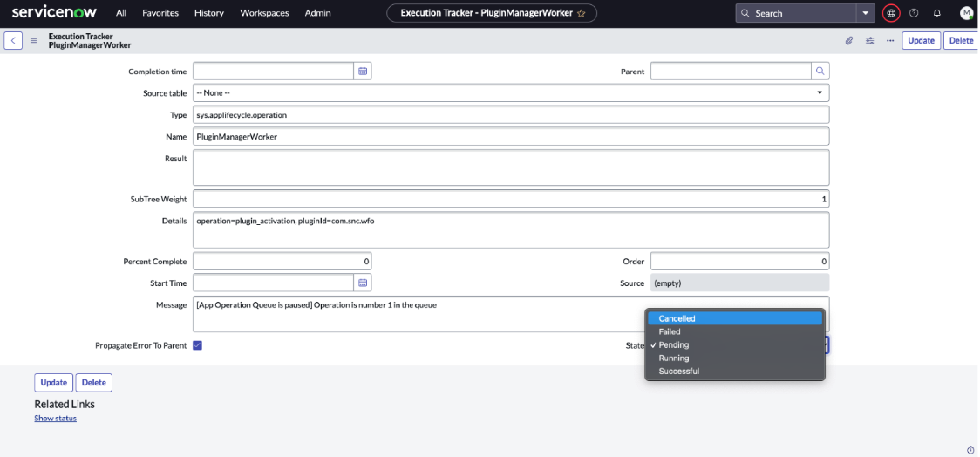The image size is (980, 457).
Task: Open the form context hamburger menu
Action: point(34,41)
